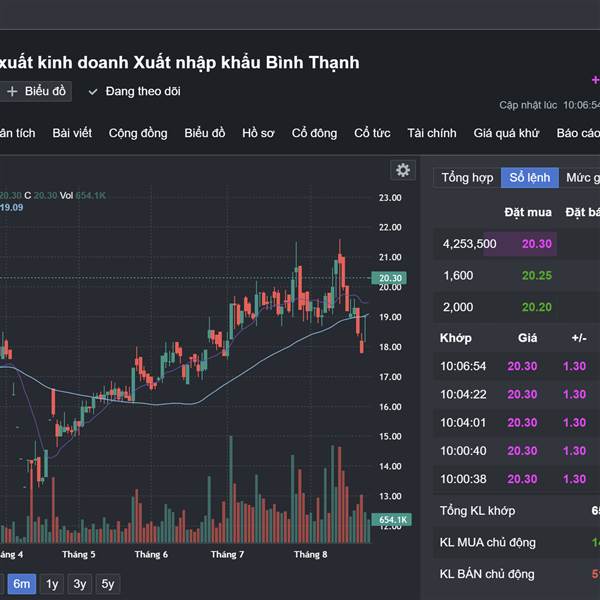
Task: Click the Tổng KL khớp label
Action: (x=477, y=511)
